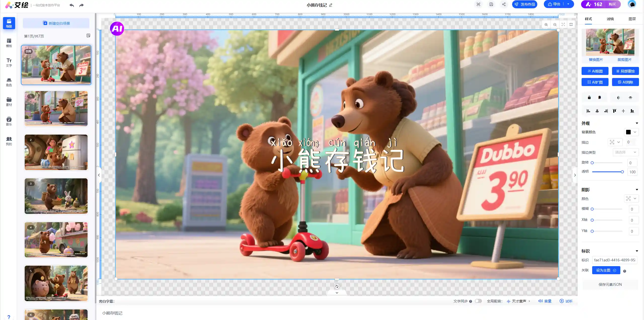644x320 pixels.
Task: Click the redo arrow icon
Action: [x=81, y=5]
